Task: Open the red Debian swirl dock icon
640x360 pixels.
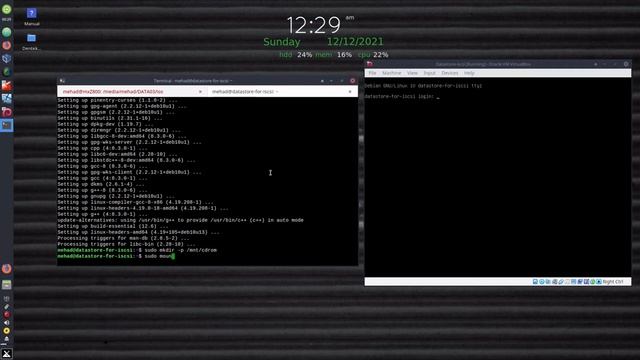Action: (7, 112)
